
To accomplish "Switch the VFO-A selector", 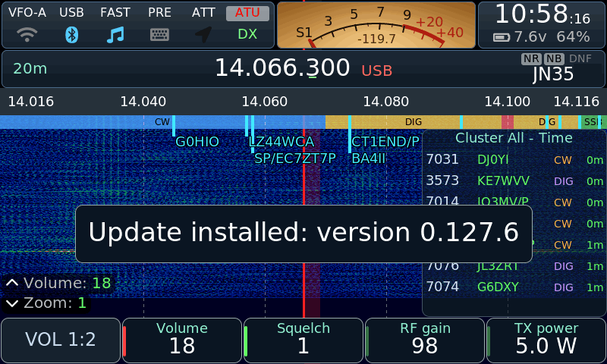I will point(27,12).
